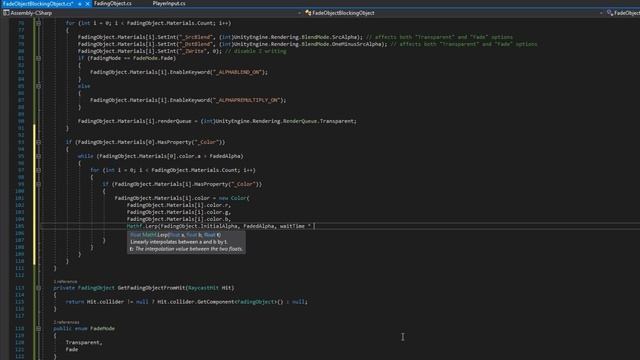Click the else keyword on line 85

click(84, 86)
